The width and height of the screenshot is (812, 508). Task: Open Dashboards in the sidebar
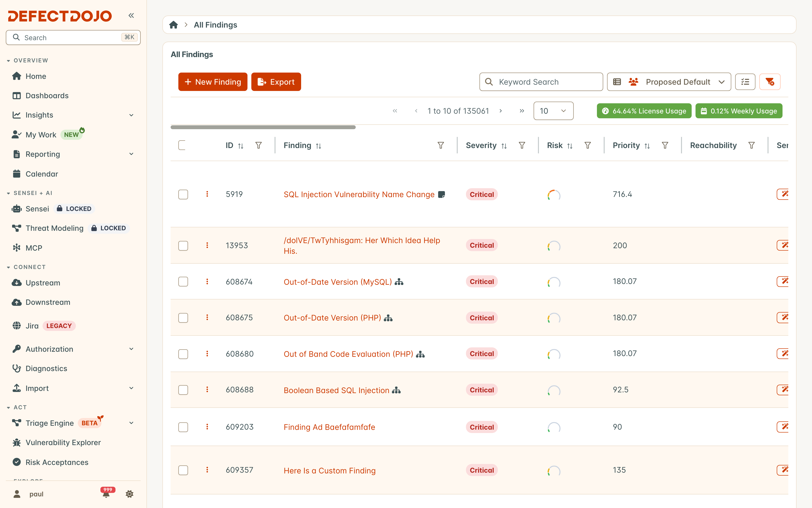coord(47,95)
